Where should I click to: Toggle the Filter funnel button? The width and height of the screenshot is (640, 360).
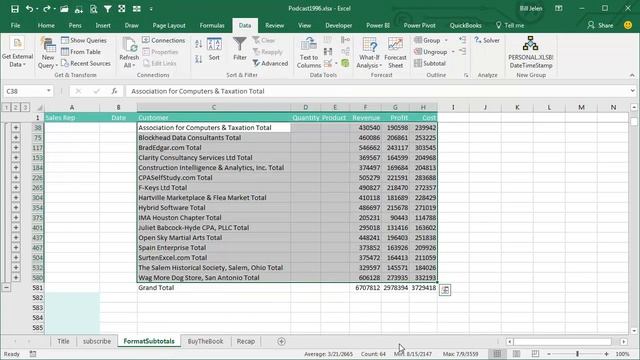(240, 49)
